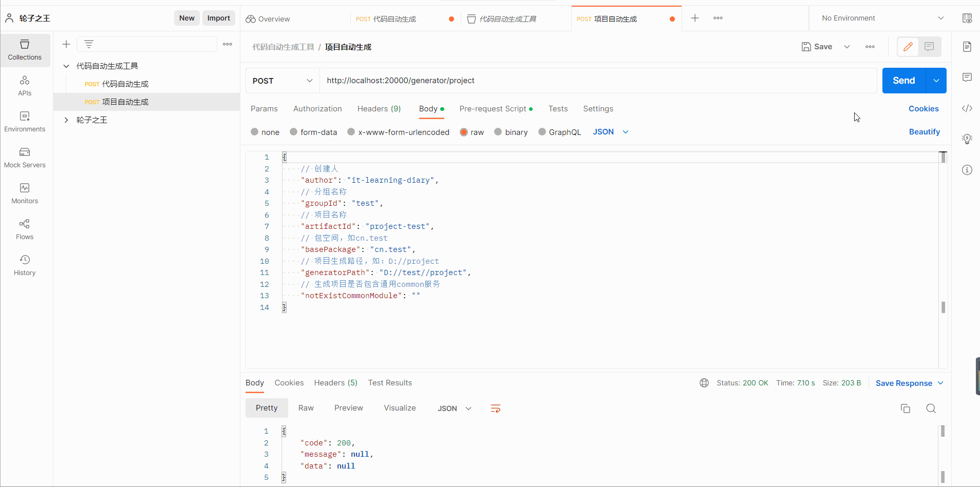
Task: Open the code snippet icon in right sidebar
Action: 967,108
